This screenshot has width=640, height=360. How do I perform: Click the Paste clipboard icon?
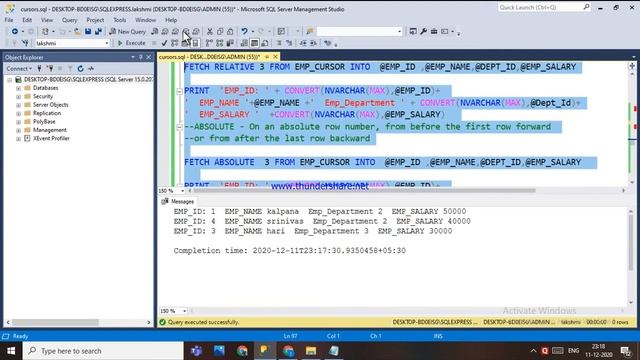pyautogui.click(x=230, y=31)
